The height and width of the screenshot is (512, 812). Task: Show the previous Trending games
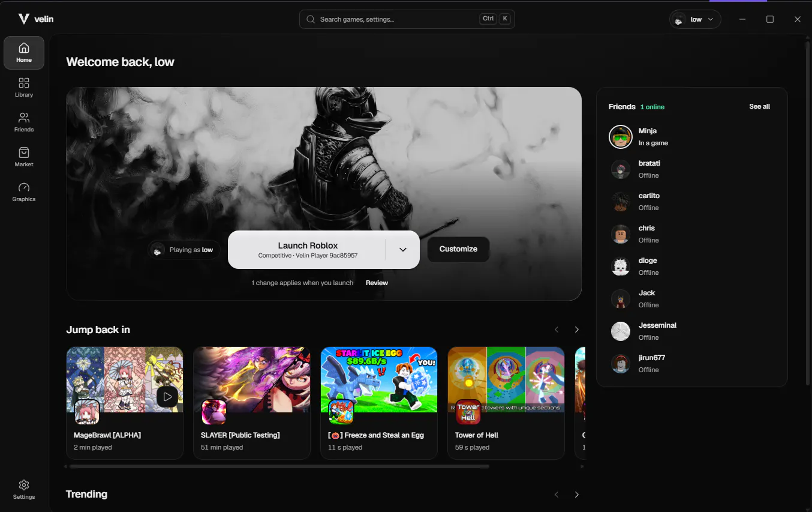[x=557, y=495]
